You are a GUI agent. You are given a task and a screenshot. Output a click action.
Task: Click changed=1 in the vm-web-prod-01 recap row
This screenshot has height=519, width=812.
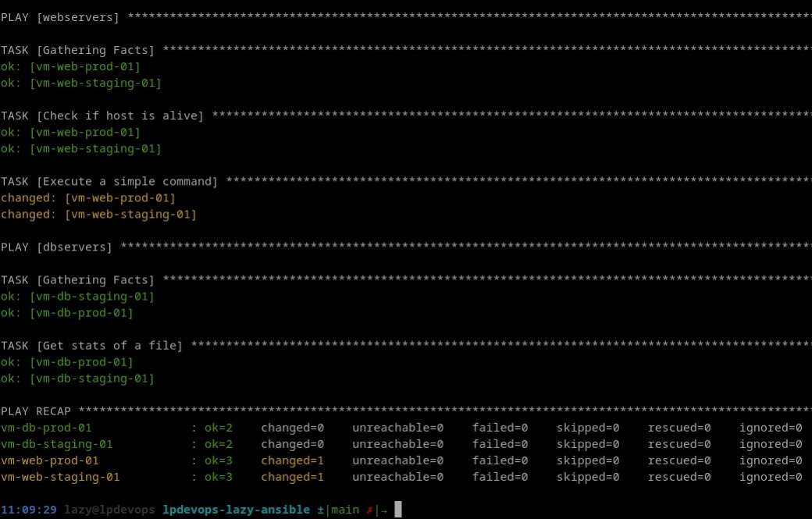293,460
